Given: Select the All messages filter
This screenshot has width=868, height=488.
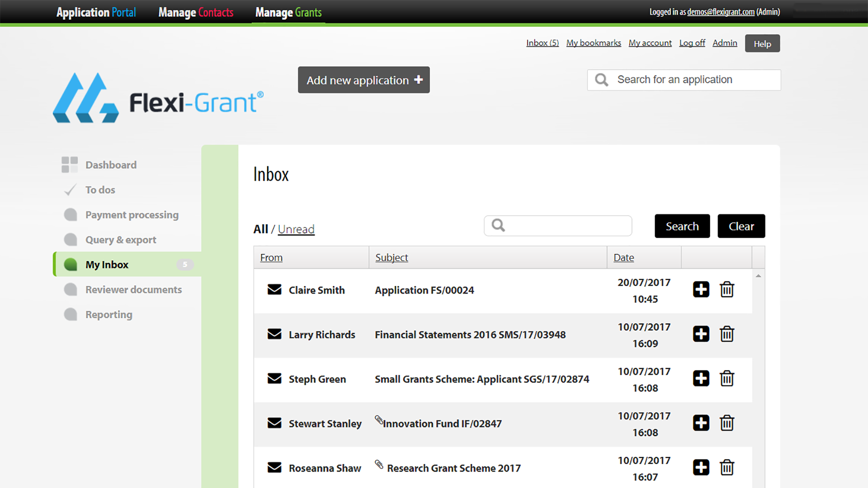Looking at the screenshot, I should tap(260, 229).
